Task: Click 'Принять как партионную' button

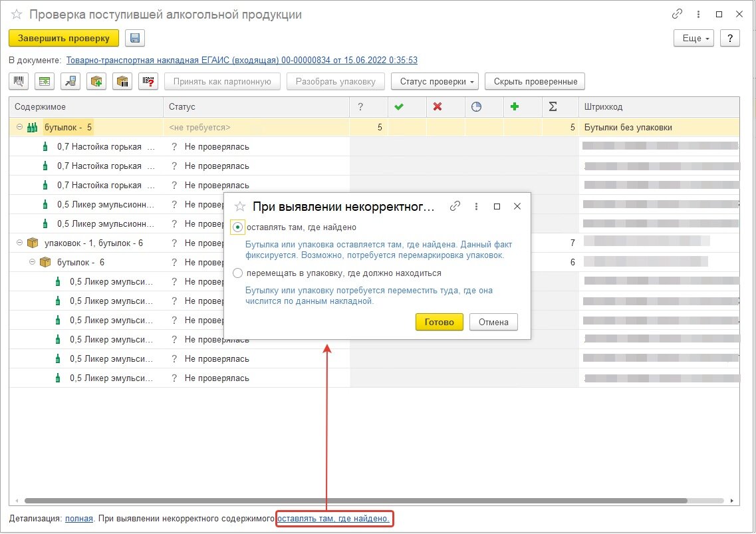Action: [222, 82]
